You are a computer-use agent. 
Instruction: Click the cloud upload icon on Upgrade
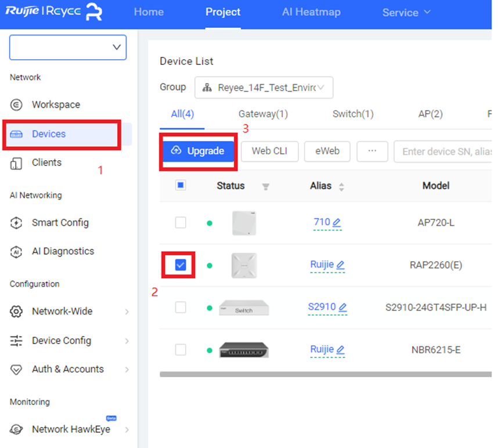pyautogui.click(x=176, y=150)
